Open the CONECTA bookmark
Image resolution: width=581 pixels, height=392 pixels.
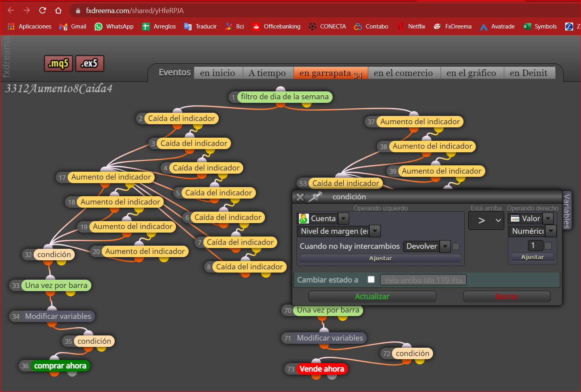[x=327, y=27]
